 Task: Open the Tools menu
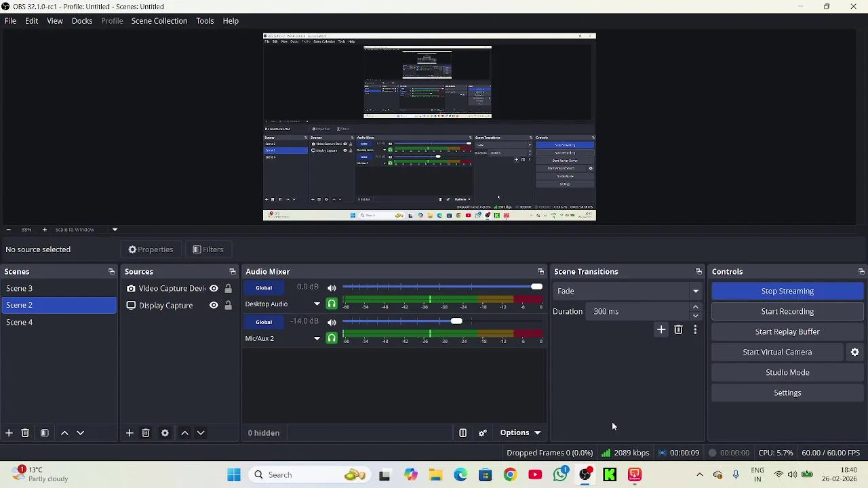pyautogui.click(x=205, y=21)
